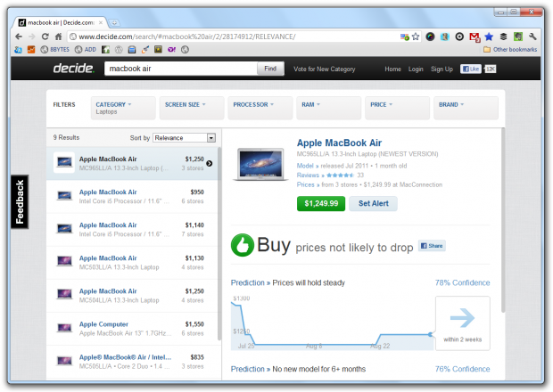553x392 pixels.
Task: Click the green thumbs-up Buy icon
Action: 243,245
